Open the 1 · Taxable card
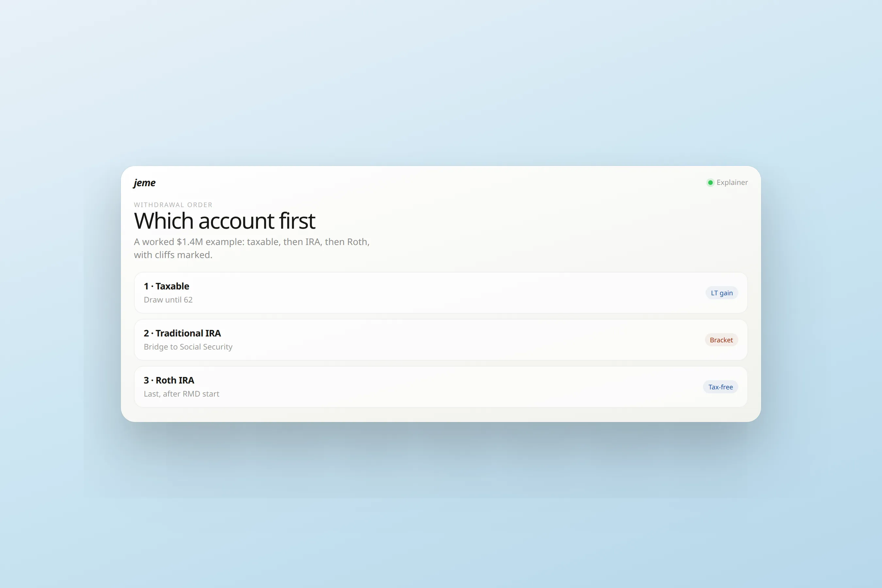The width and height of the screenshot is (882, 588). pos(441,293)
